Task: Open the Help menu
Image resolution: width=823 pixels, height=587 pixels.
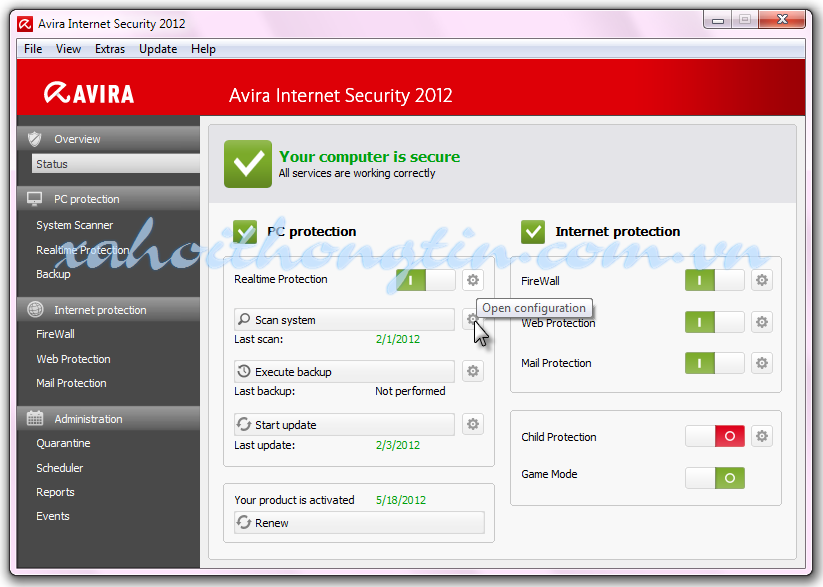Action: pos(203,49)
